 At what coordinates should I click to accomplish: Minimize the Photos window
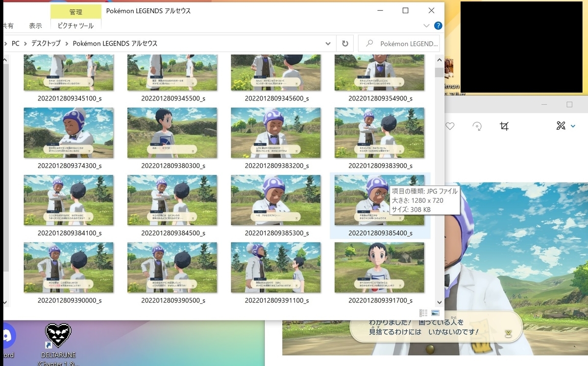pos(543,105)
